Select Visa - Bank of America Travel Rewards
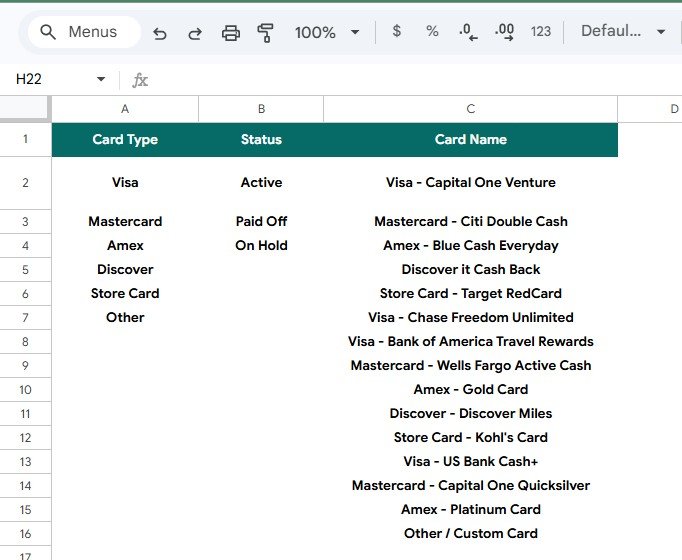 471,341
